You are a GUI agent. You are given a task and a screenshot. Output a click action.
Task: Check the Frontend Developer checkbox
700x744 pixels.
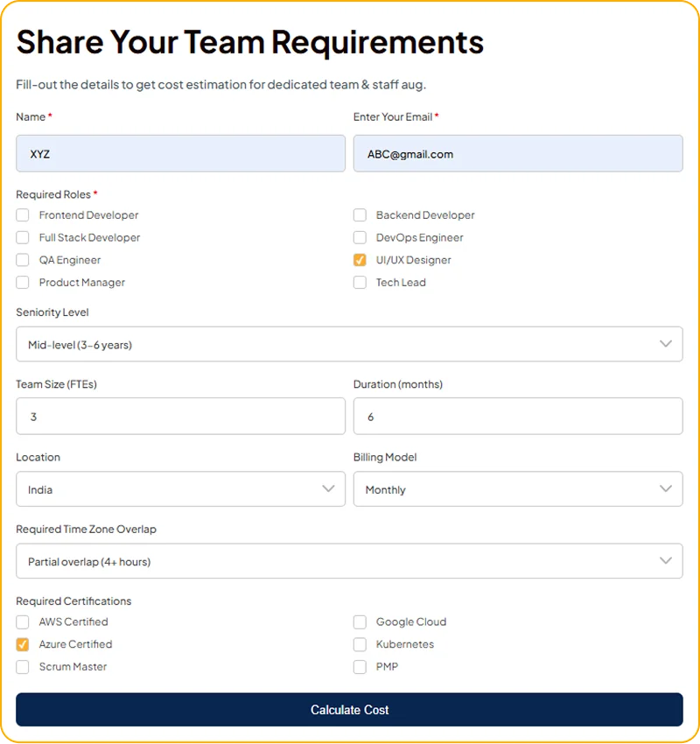(23, 215)
